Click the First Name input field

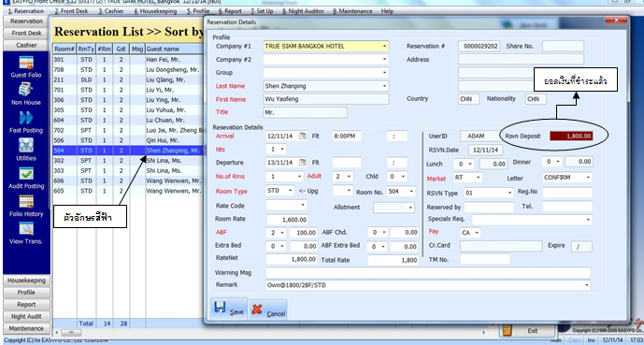325,99
